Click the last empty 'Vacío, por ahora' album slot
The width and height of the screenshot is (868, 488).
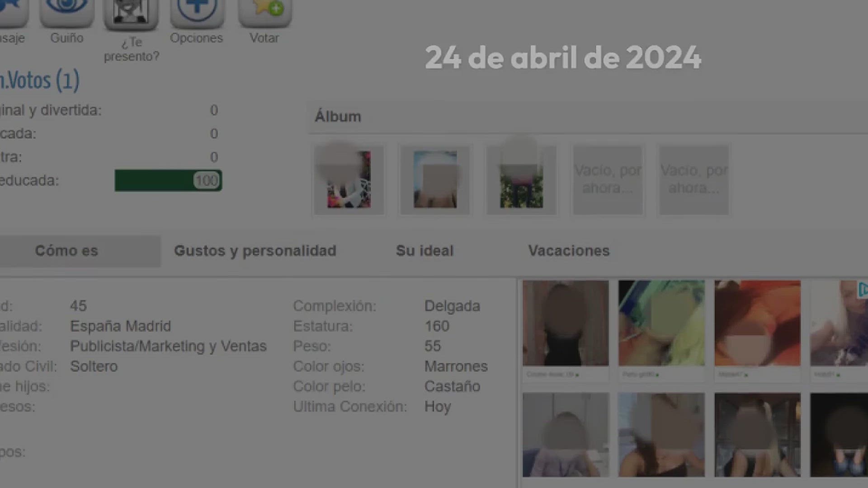click(x=694, y=179)
